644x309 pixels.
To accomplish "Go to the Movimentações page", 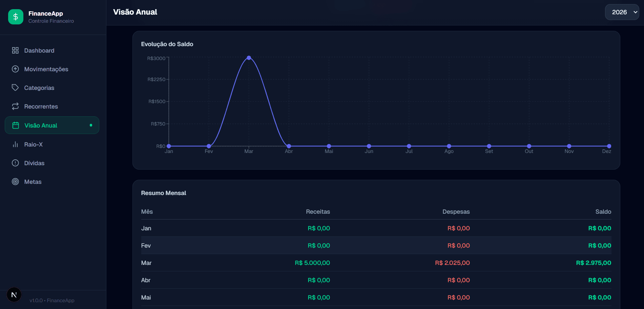I will [46, 69].
